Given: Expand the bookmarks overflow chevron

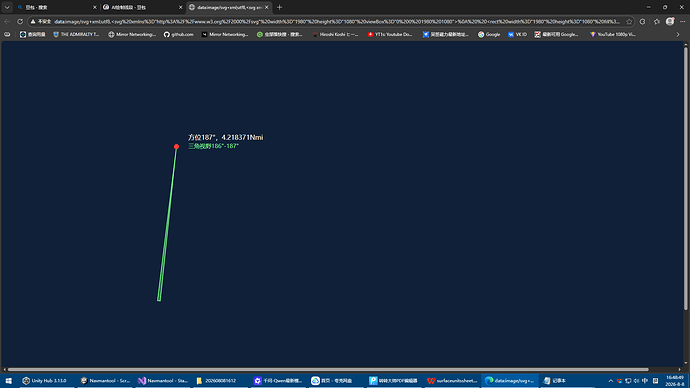Looking at the screenshot, I should 678,34.
